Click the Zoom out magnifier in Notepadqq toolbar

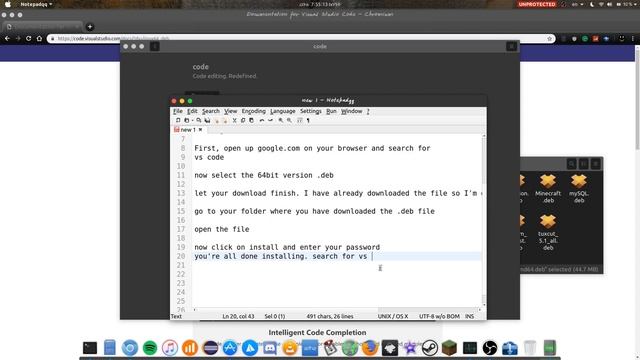point(289,120)
